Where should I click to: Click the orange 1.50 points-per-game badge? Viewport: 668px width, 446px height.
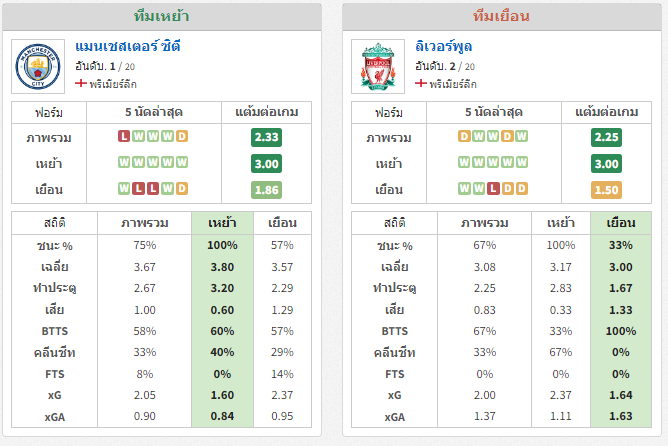pos(606,190)
